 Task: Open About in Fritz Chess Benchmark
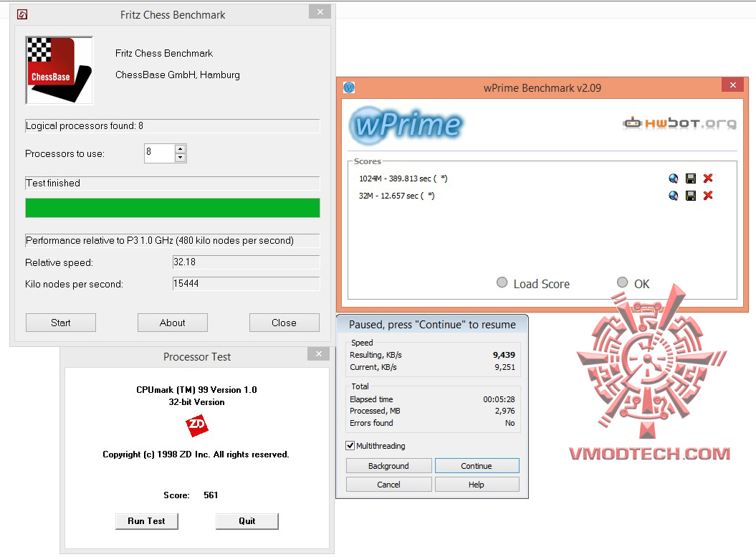173,323
